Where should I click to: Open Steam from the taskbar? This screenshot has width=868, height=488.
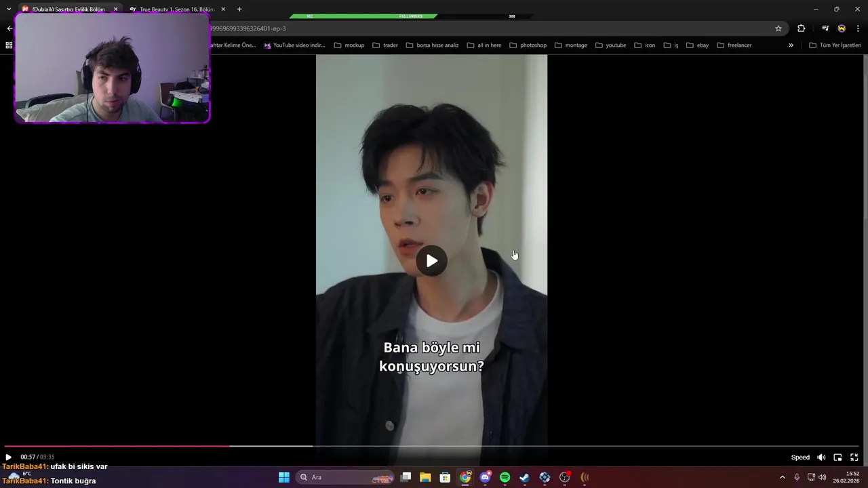click(x=524, y=477)
